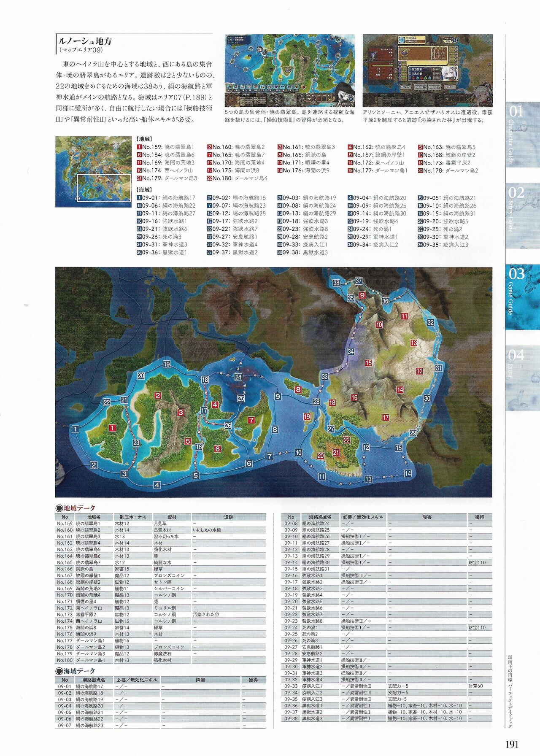540x756 pixels.
Task: Open the overview minimap with white rectangle
Action: click(93, 171)
